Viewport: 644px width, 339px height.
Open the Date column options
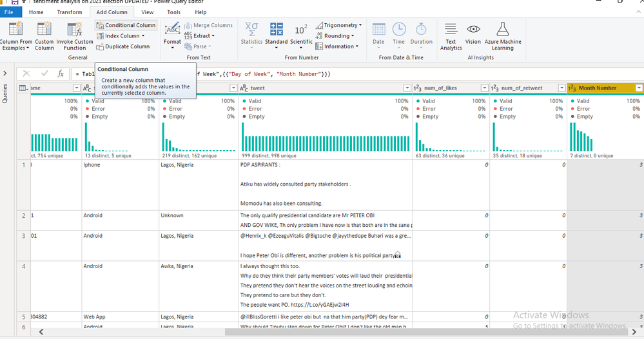pos(378,36)
